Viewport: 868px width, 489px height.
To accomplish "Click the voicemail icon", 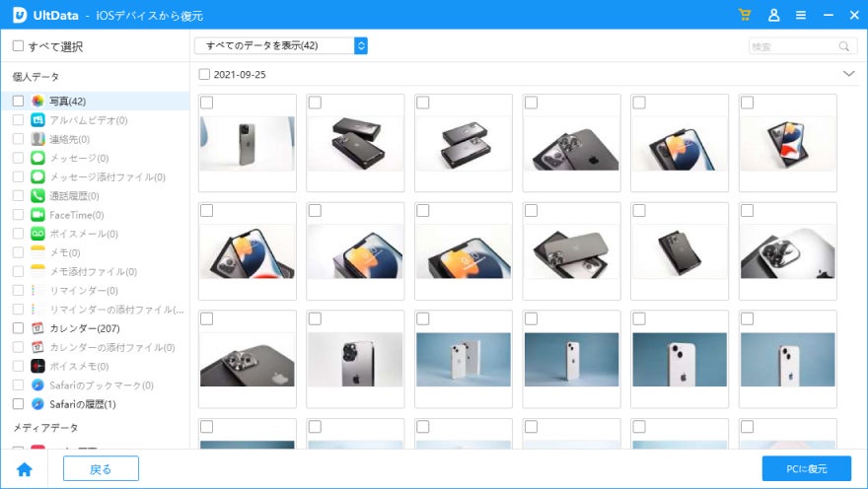I will 37,234.
